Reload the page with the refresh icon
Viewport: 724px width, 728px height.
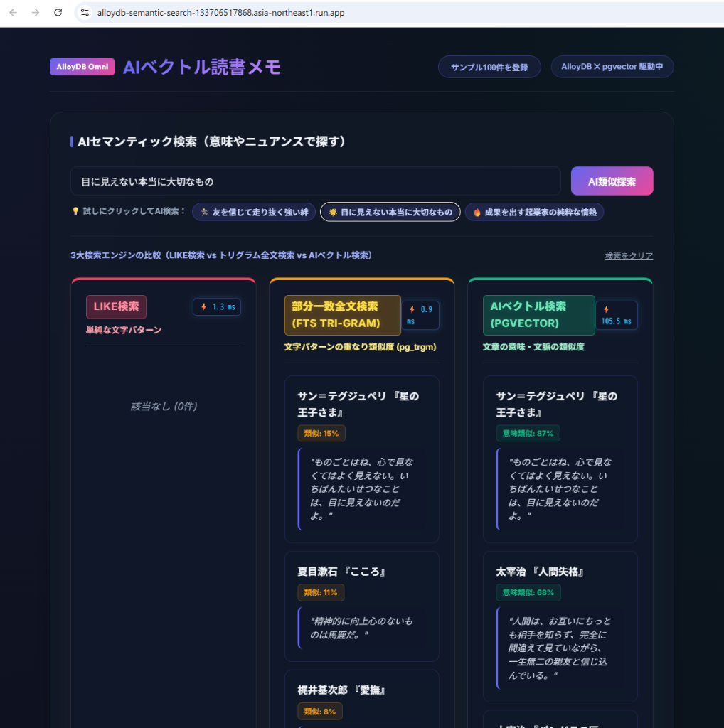pos(58,13)
